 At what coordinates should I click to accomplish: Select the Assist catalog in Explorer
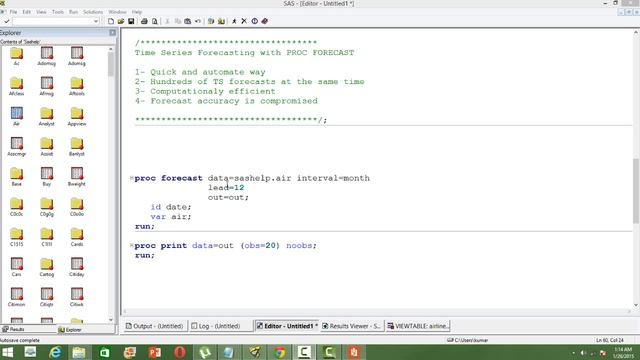tap(47, 147)
